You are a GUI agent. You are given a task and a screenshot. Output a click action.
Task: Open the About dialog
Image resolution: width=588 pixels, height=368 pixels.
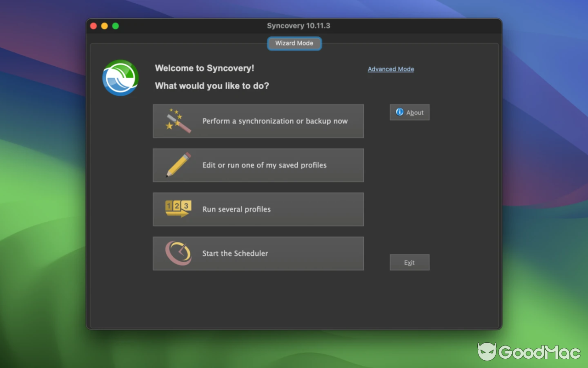click(x=410, y=112)
